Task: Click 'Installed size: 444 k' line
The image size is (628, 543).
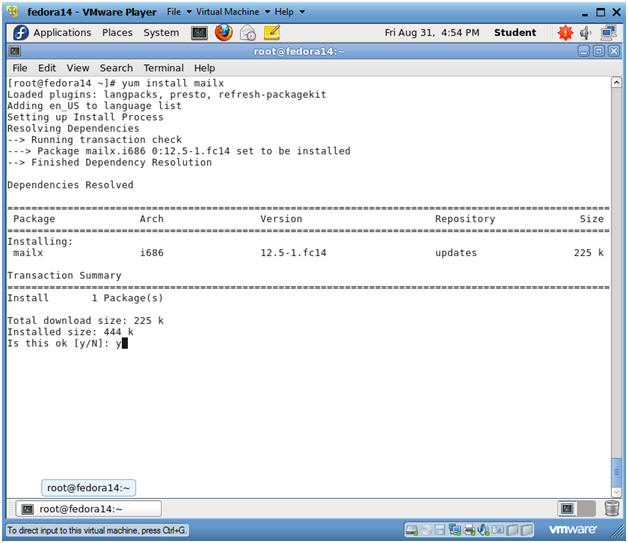Action: pyautogui.click(x=70, y=332)
